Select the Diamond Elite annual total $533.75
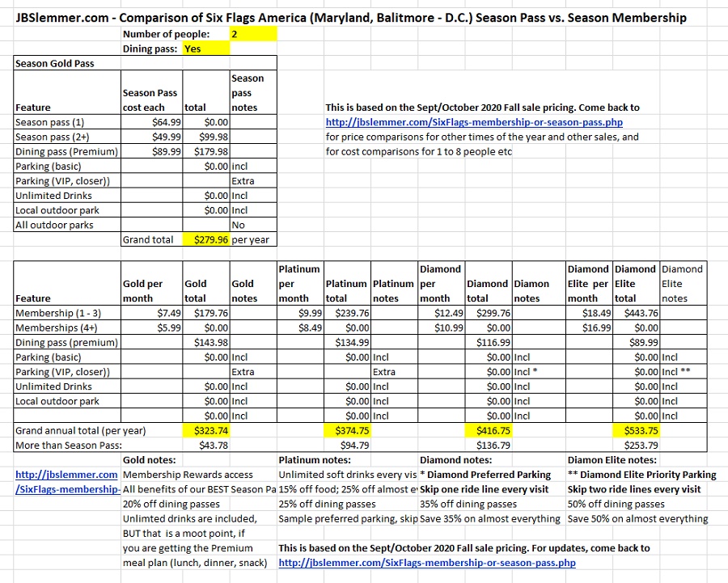The width and height of the screenshot is (728, 583). point(636,430)
